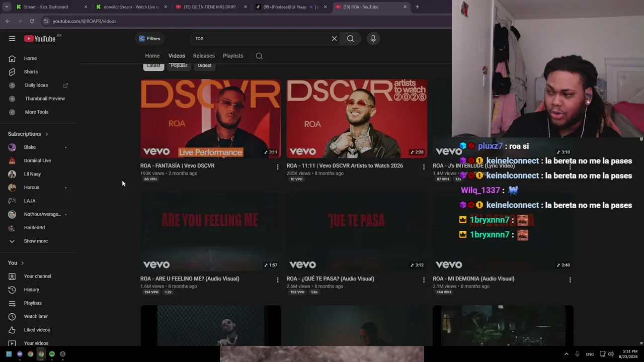Viewport: 644px width, 362px height.
Task: Switch to the channel Home tab
Action: coord(152,56)
